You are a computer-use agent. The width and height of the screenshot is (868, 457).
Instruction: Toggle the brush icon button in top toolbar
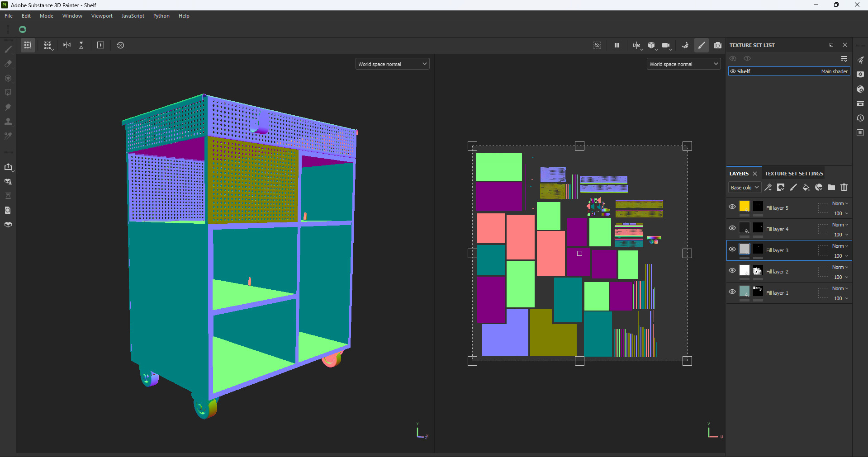pyautogui.click(x=702, y=45)
